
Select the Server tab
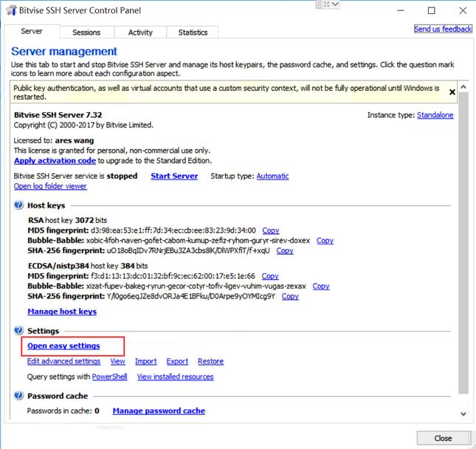click(32, 31)
